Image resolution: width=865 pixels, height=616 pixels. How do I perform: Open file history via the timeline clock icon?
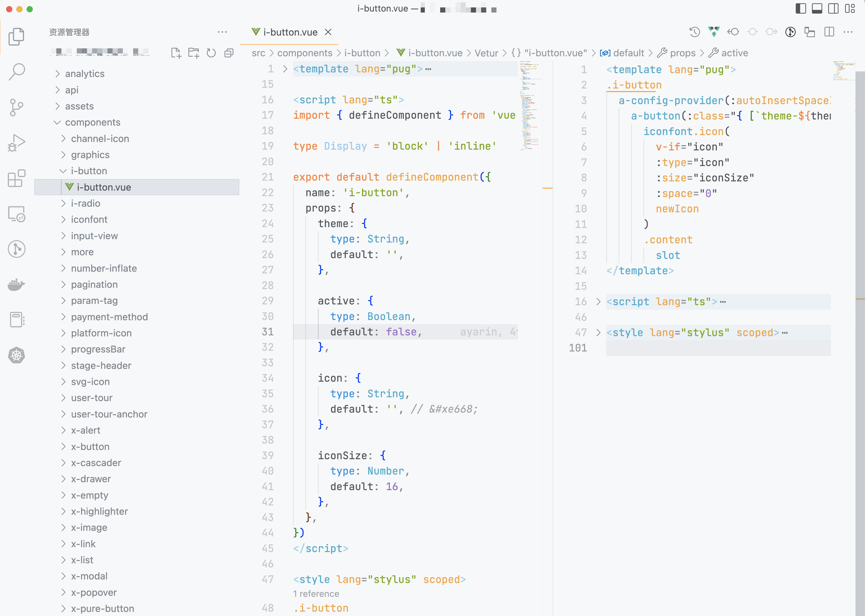tap(694, 32)
